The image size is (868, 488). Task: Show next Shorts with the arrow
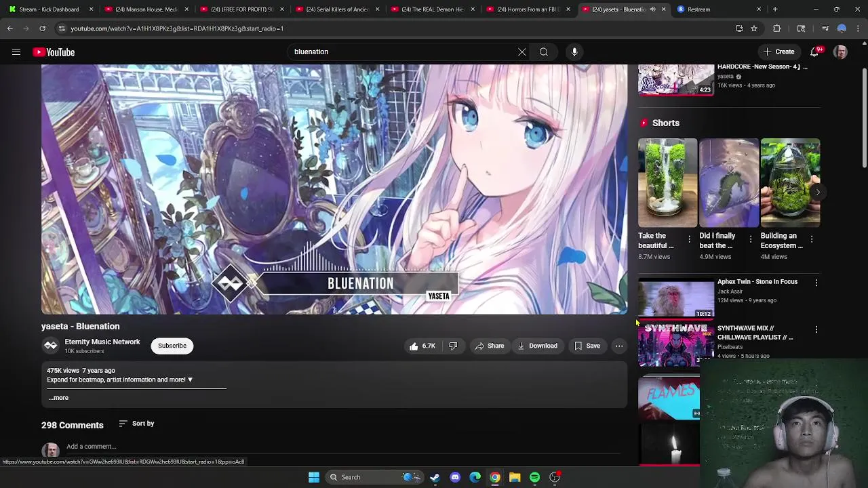[818, 192]
